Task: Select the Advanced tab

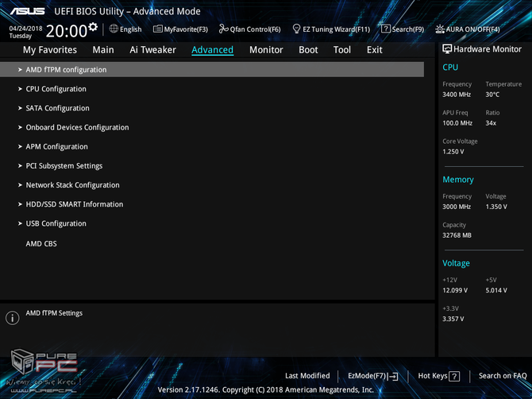Action: point(212,50)
